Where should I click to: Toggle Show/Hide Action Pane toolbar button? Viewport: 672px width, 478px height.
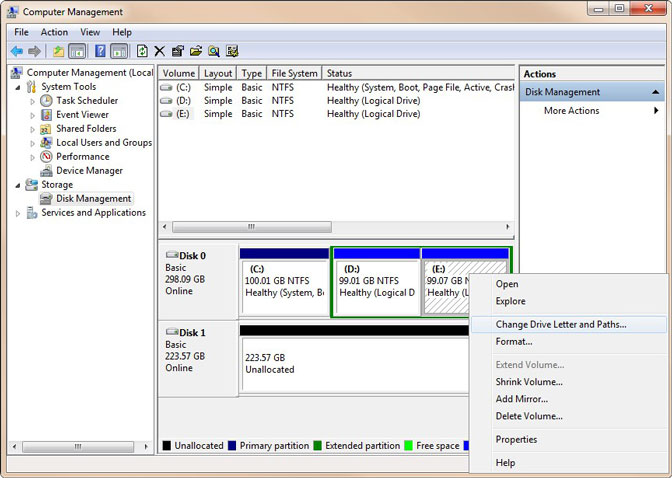point(119,51)
